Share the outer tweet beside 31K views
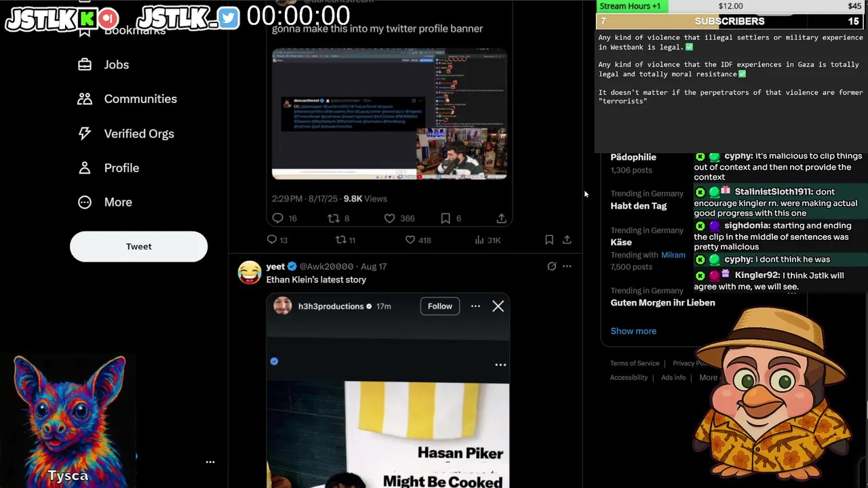The height and width of the screenshot is (488, 868). (x=567, y=240)
